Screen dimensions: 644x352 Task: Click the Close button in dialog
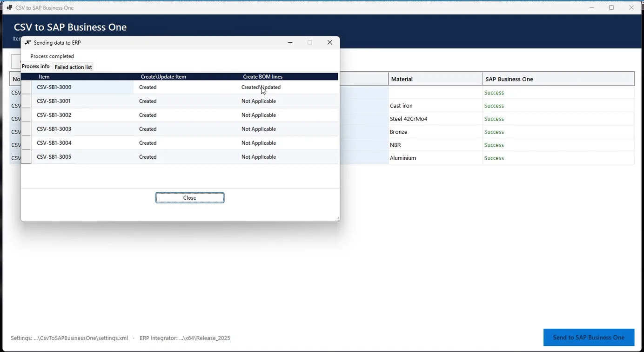pos(190,198)
